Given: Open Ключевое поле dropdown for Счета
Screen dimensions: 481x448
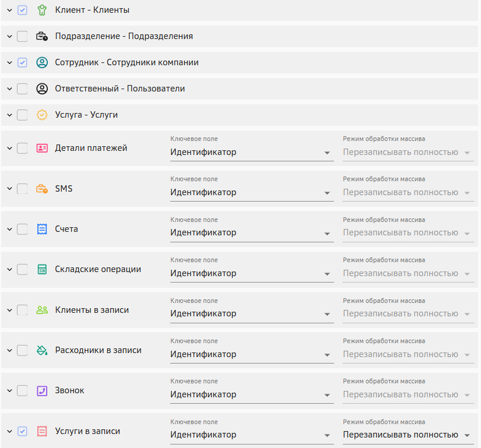Looking at the screenshot, I should point(252,233).
